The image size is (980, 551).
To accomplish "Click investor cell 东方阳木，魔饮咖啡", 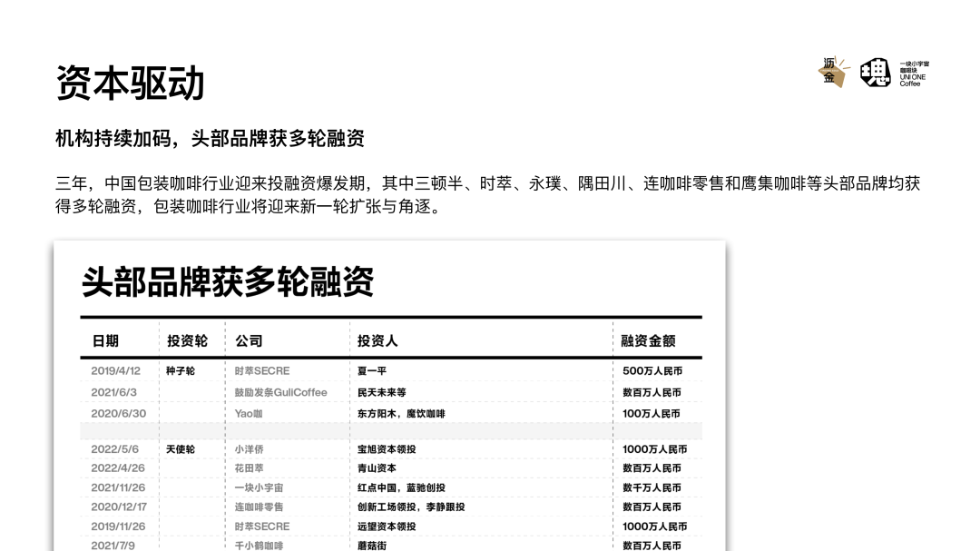I will (x=401, y=414).
